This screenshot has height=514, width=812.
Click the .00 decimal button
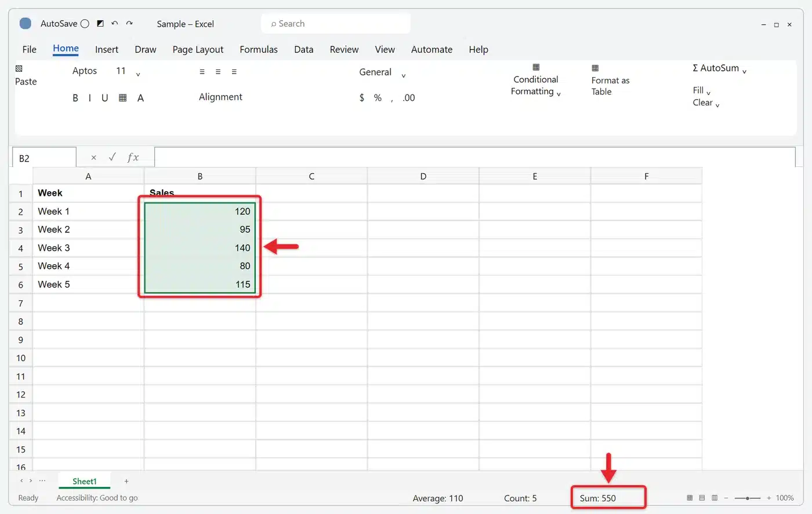(x=409, y=97)
